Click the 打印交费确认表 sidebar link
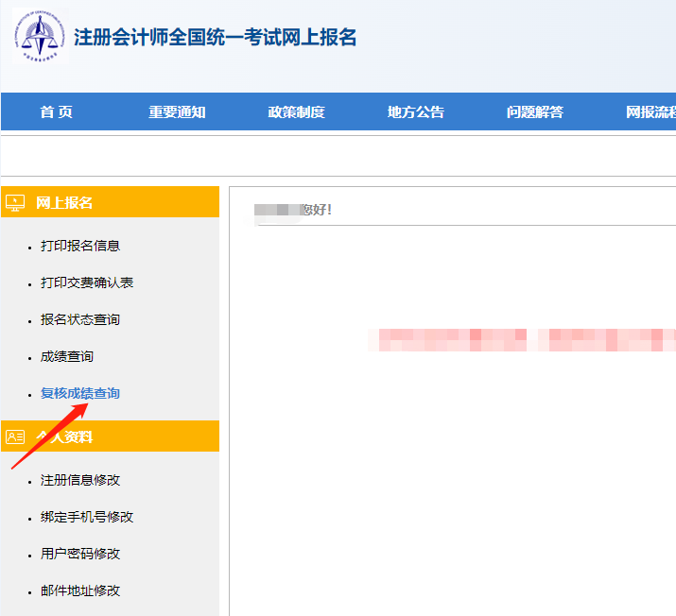Screen dimensions: 676x616 (x=87, y=282)
